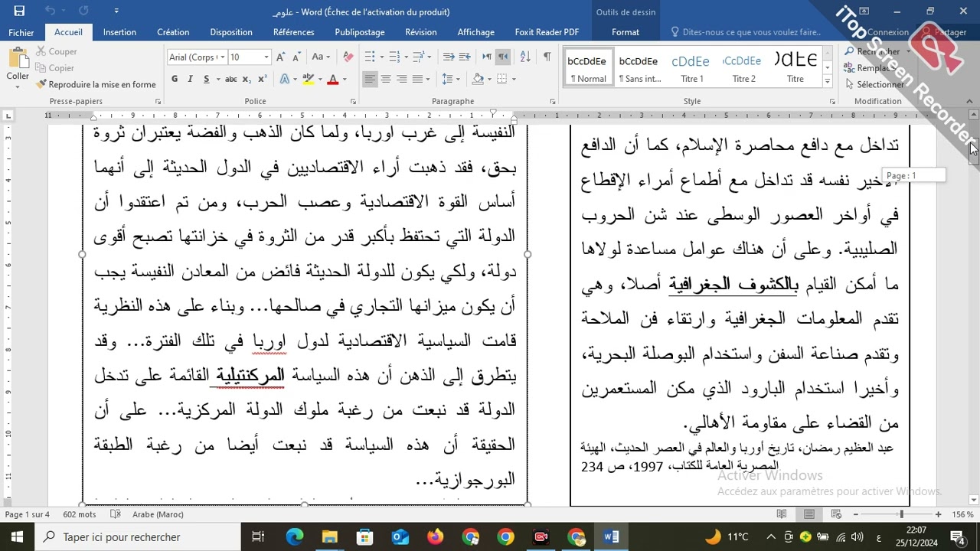Click the Coller paste icon

click(x=18, y=58)
